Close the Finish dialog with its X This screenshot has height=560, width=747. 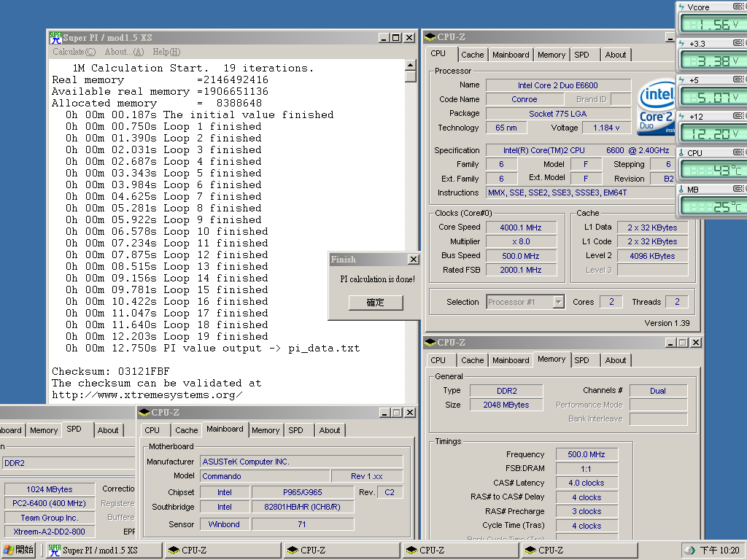(x=414, y=260)
